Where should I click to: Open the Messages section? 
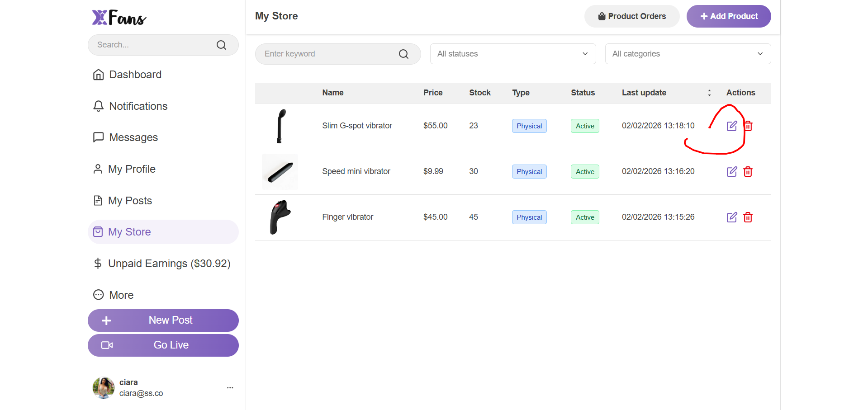126,137
